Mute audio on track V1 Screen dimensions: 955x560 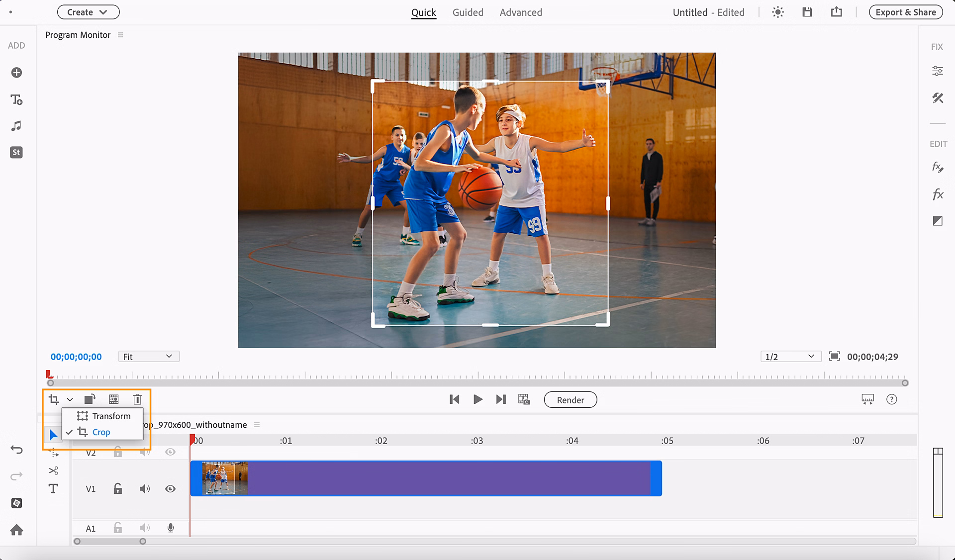(145, 488)
